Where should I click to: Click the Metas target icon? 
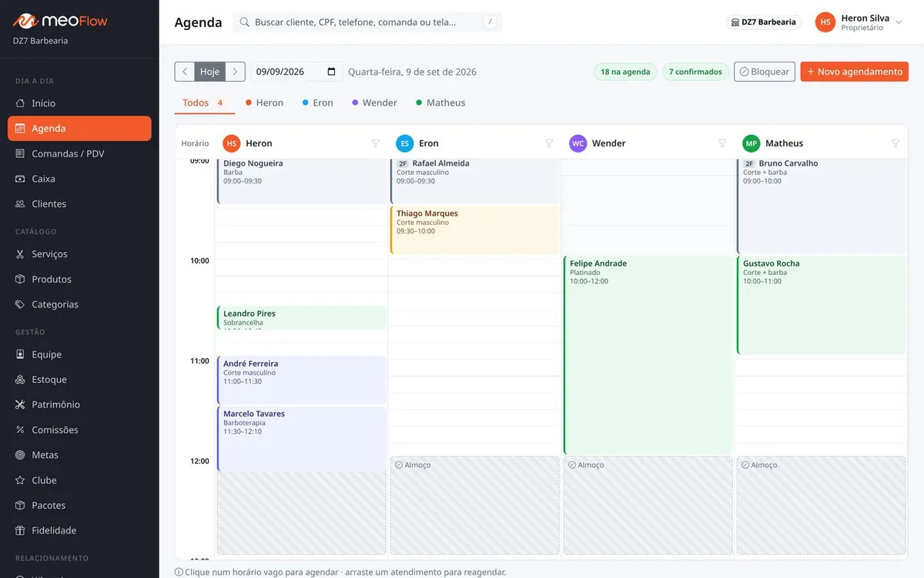coord(21,455)
